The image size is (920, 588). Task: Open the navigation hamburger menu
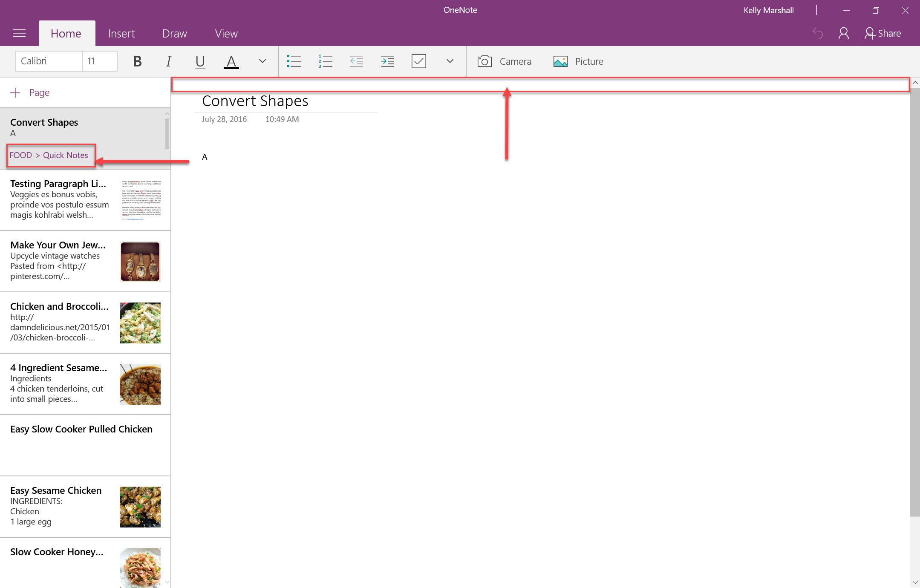19,33
